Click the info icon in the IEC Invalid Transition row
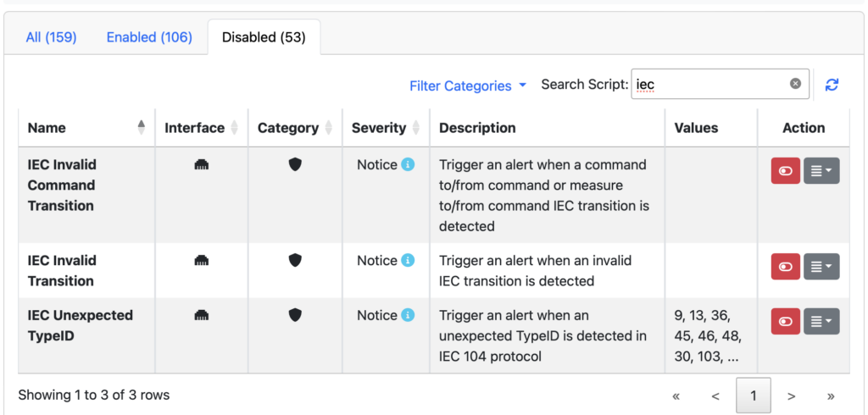Screen dimensions: 868x415 click(408, 260)
